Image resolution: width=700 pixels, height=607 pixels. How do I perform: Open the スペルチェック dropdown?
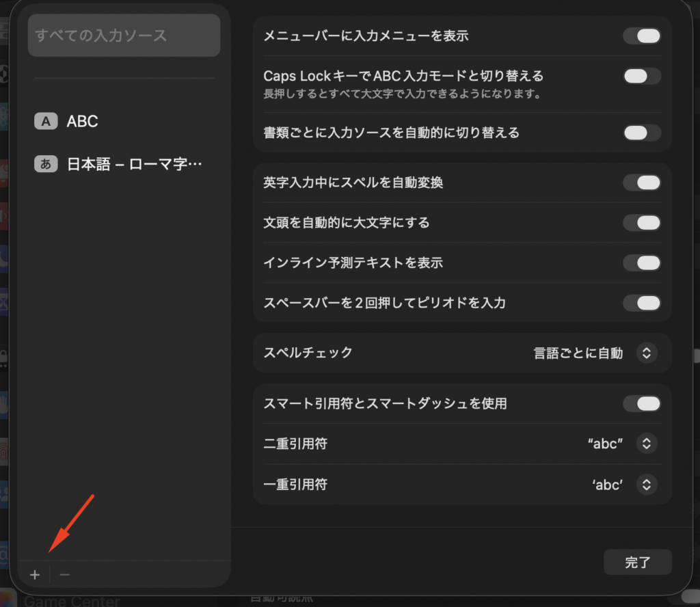click(x=646, y=353)
